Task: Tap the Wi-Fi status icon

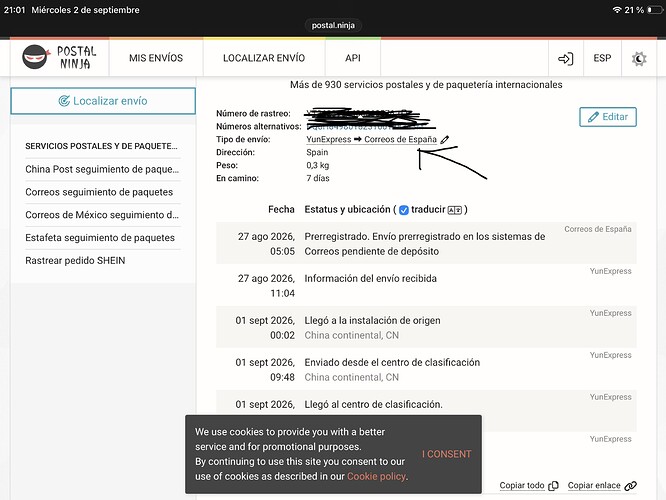Action: pyautogui.click(x=617, y=10)
